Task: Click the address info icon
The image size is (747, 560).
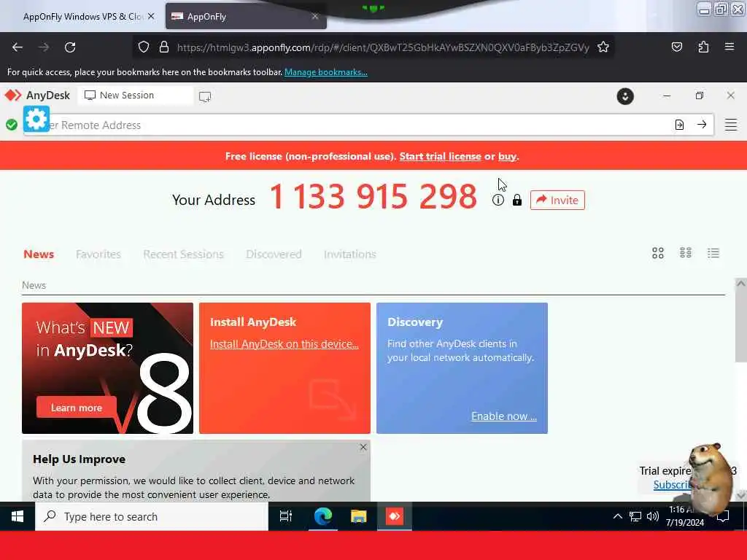Action: 498,200
